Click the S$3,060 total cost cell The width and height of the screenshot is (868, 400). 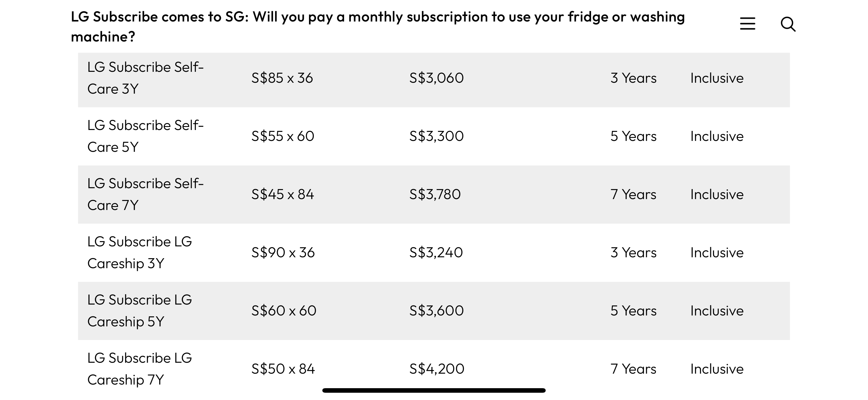tap(436, 78)
